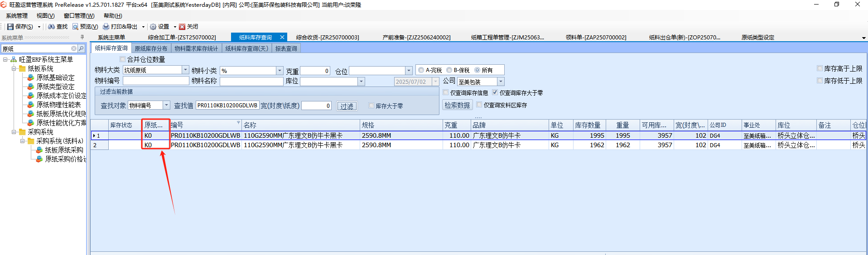The width and height of the screenshot is (868, 255).
Task: Open the 物料小类 dropdown showing %
Action: click(280, 71)
